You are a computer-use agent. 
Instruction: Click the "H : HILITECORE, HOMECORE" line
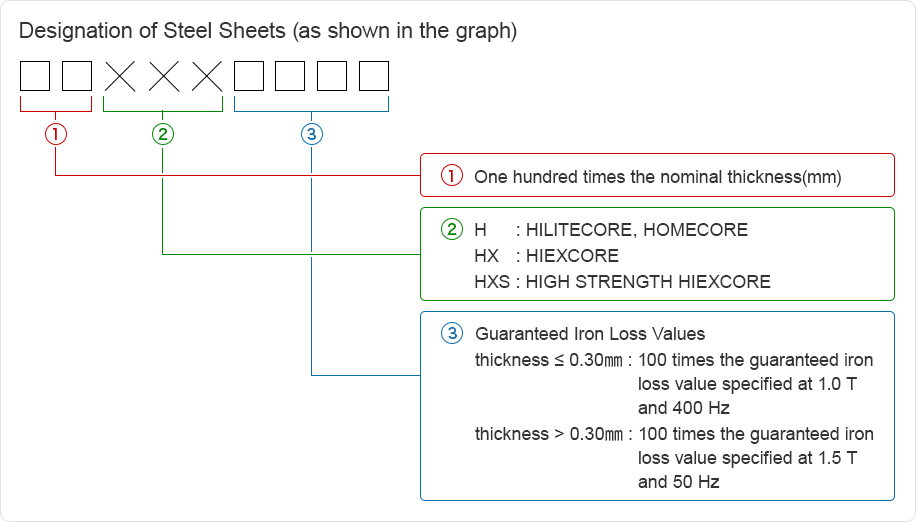[x=610, y=230]
